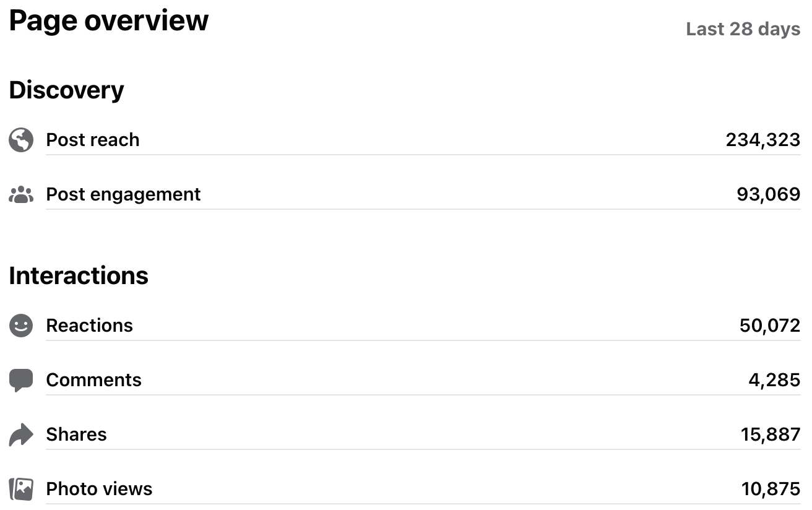Open the Last 28 days date range

tap(743, 29)
